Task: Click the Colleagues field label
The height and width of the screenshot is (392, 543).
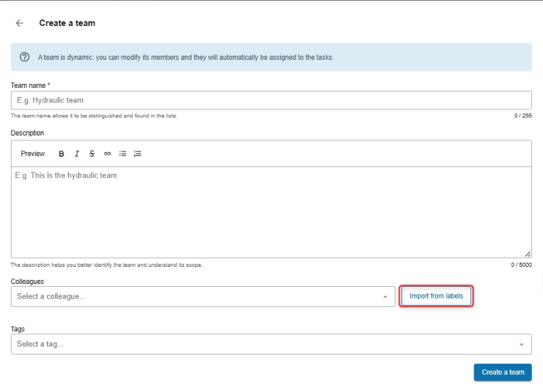Action: click(27, 281)
